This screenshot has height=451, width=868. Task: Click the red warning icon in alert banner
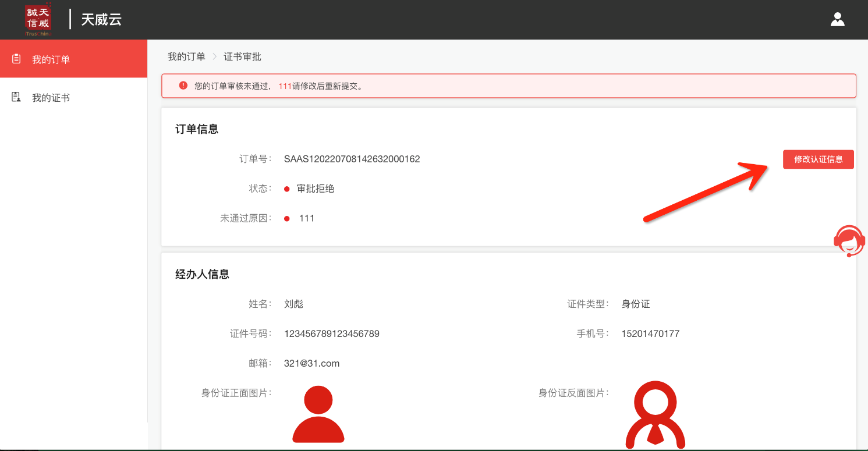pos(183,86)
